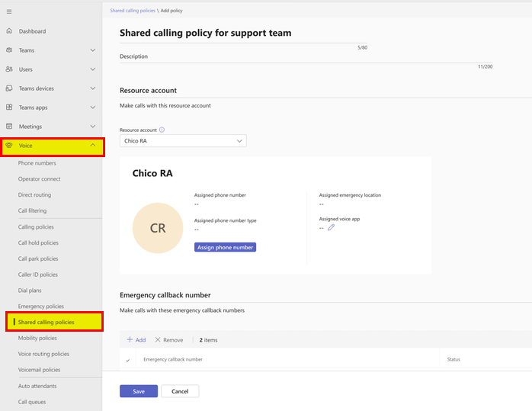Collapse the Voice section chevron
This screenshot has width=532, height=411.
pyautogui.click(x=92, y=145)
